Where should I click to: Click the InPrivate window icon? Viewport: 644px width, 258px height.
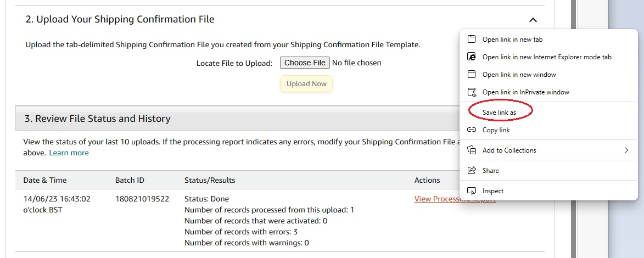(472, 92)
